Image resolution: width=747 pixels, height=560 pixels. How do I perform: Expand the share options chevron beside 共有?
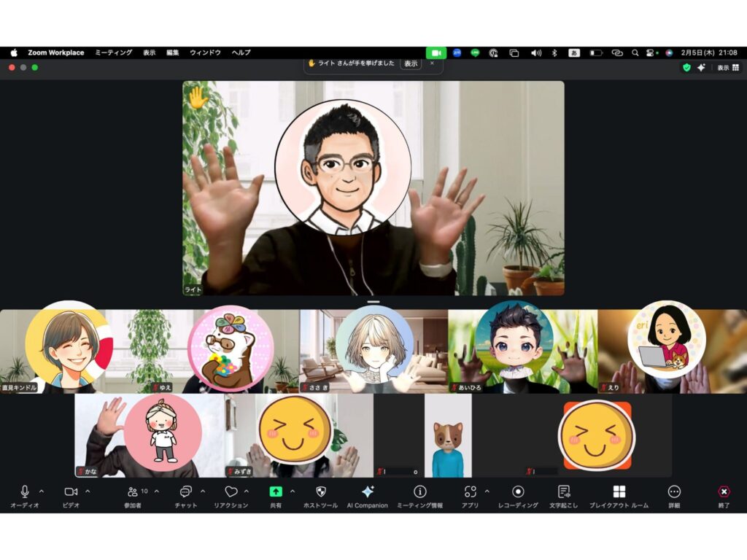[x=293, y=491]
